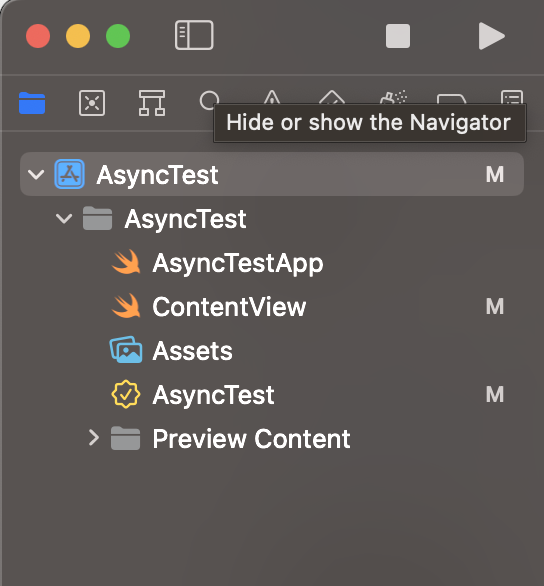Viewport: 544px width, 586px height.
Task: Open the Project navigator folder icon
Action: coord(32,103)
